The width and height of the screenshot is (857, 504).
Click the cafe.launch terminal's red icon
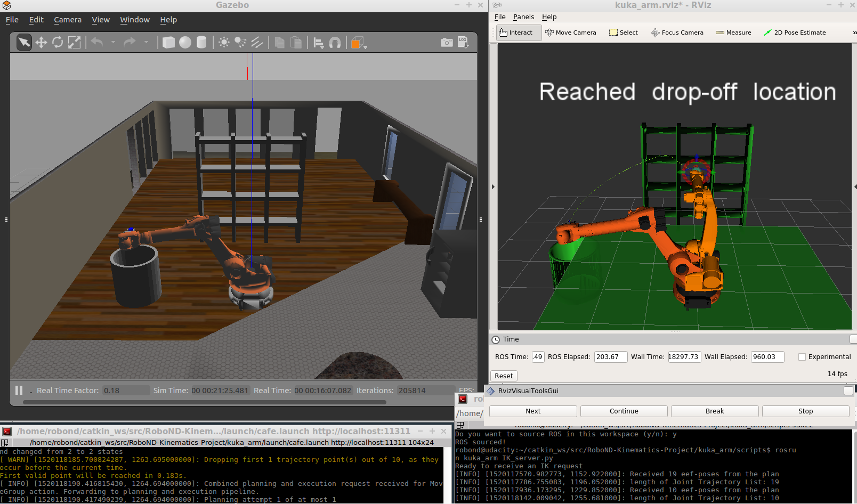click(7, 432)
